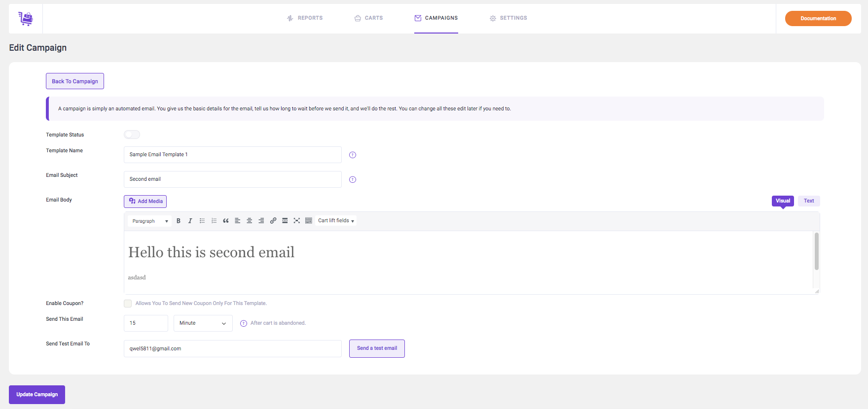
Task: Open the Paragraph format dropdown
Action: (x=150, y=221)
